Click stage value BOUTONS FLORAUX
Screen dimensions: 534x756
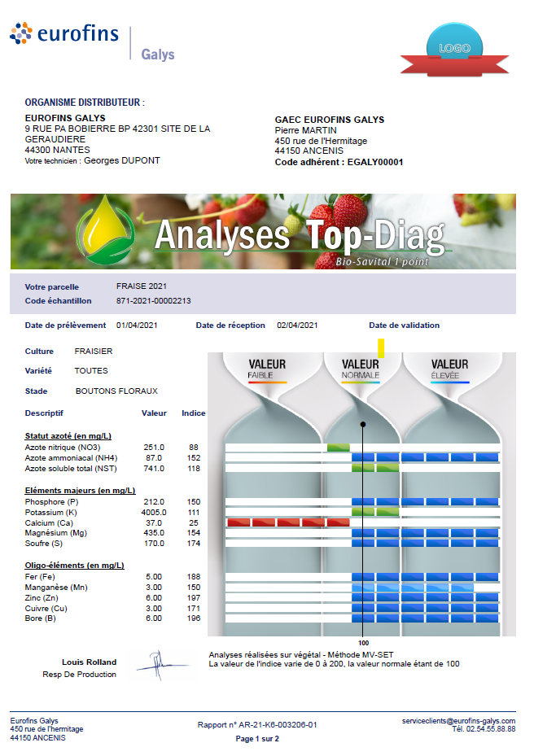click(x=116, y=391)
